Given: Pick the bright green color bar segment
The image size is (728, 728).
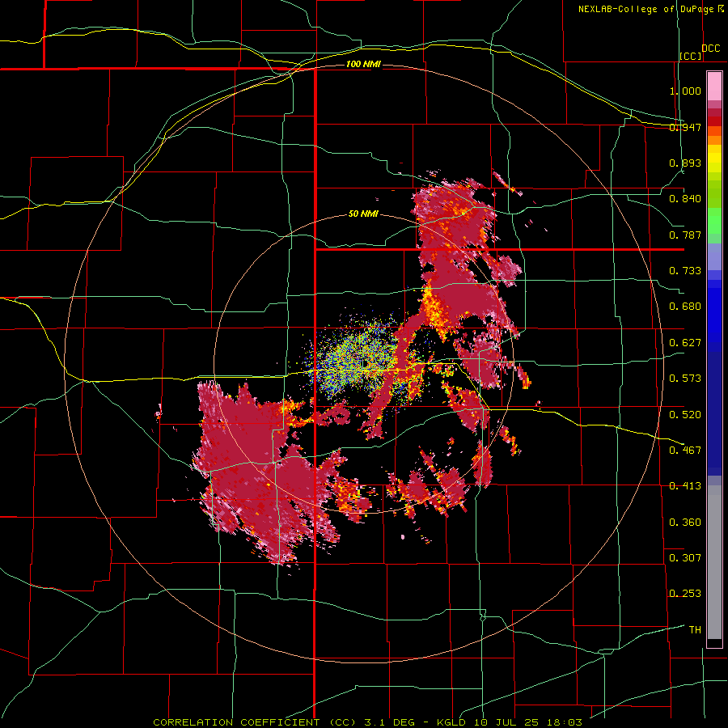Looking at the screenshot, I should (714, 222).
